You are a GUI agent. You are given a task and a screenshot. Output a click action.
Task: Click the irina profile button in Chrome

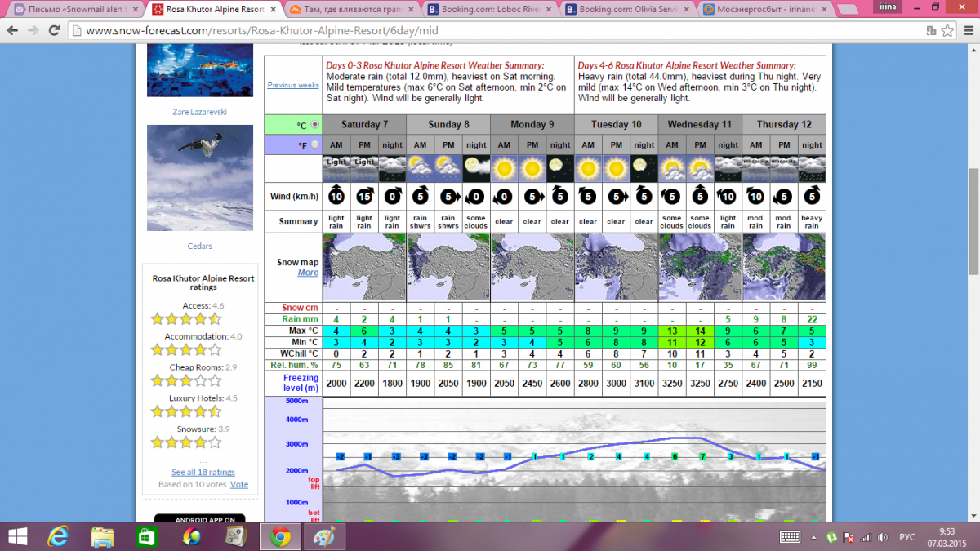(x=886, y=7)
